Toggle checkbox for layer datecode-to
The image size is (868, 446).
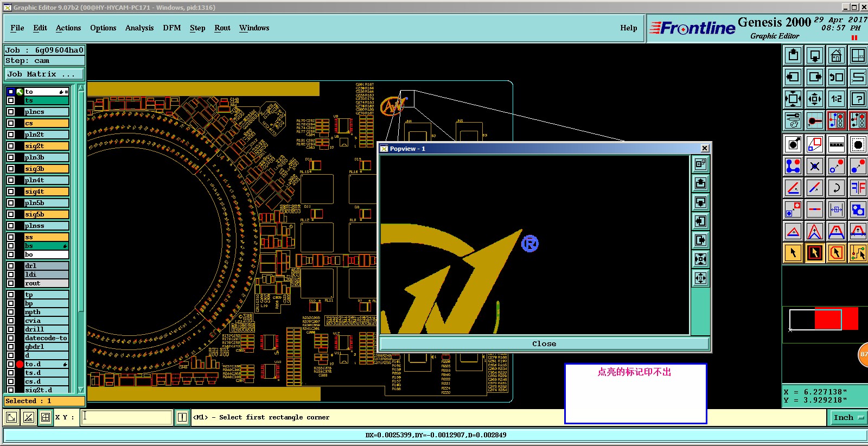[11, 338]
